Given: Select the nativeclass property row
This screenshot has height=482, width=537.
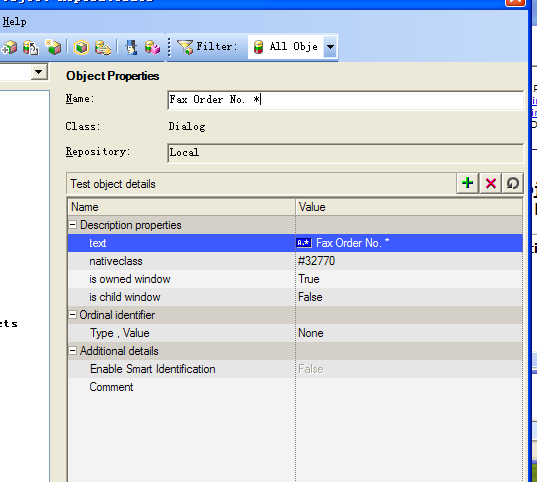Looking at the screenshot, I should 295,261.
